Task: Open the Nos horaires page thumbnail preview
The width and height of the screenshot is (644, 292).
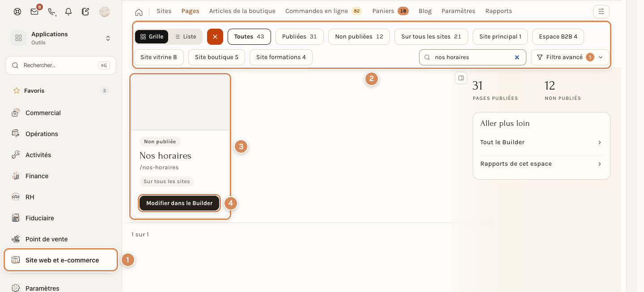Action: [x=180, y=103]
